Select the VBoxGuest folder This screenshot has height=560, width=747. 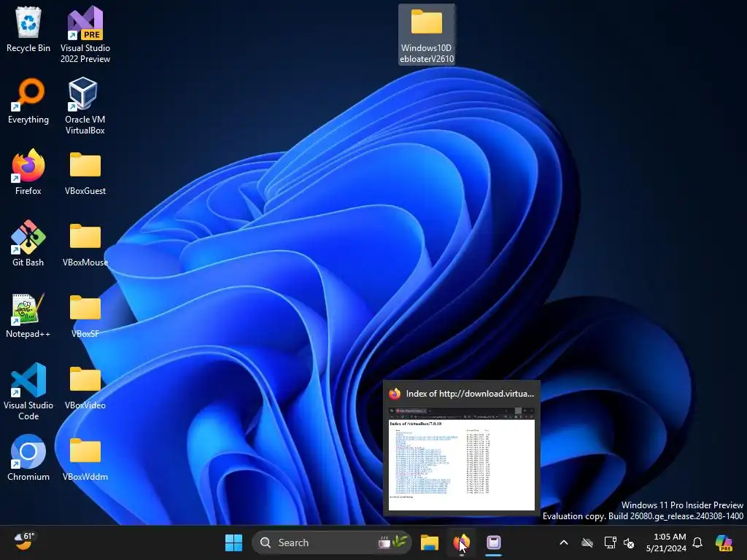coord(85,174)
